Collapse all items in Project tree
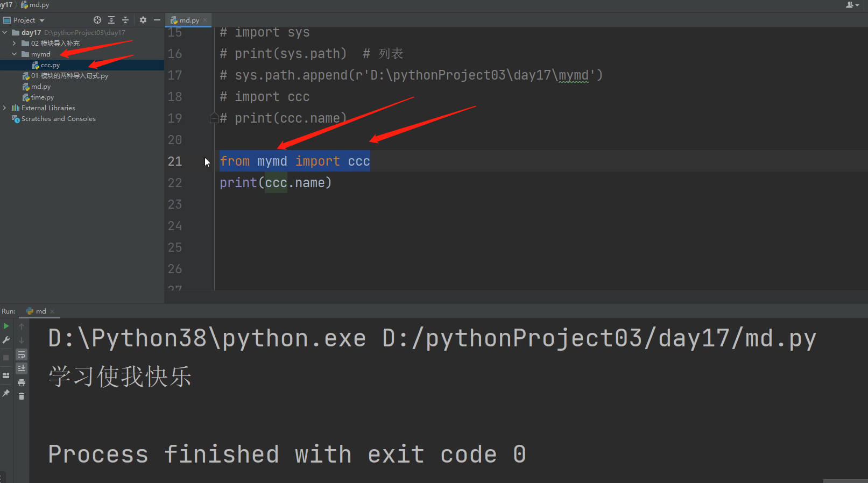 click(x=125, y=20)
